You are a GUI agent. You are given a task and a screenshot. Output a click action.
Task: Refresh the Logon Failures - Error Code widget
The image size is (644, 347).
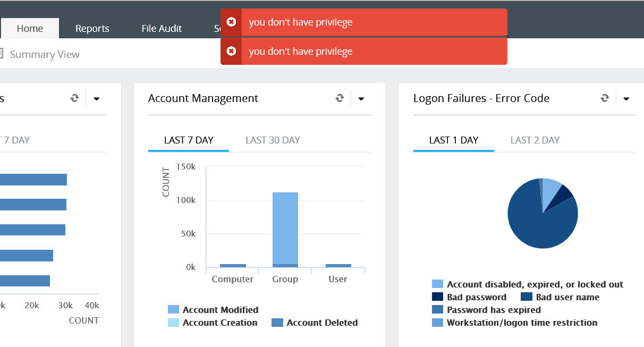tap(605, 98)
